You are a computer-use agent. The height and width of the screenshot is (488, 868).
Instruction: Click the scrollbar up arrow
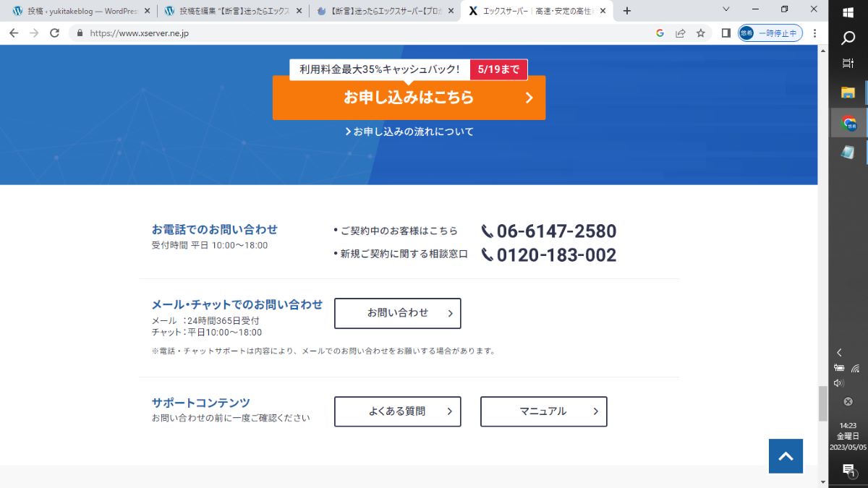(x=822, y=51)
